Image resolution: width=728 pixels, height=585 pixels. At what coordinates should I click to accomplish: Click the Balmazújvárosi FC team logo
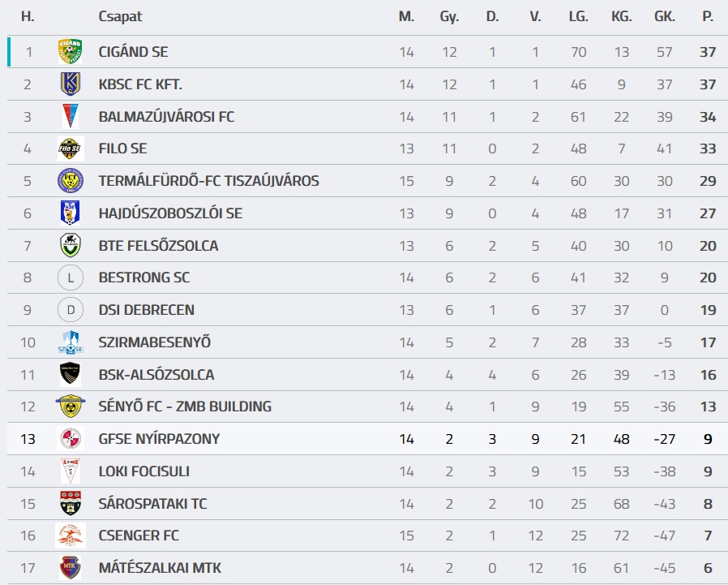[x=71, y=117]
